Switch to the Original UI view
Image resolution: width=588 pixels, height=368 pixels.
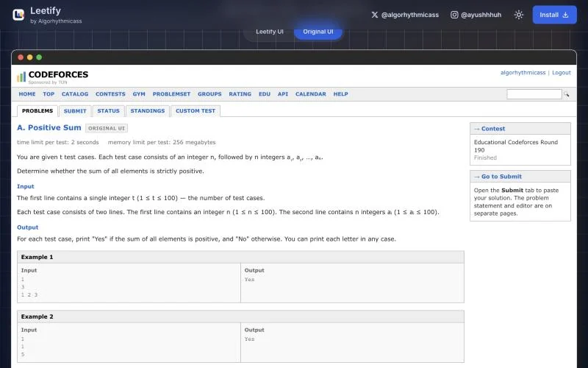pos(318,32)
